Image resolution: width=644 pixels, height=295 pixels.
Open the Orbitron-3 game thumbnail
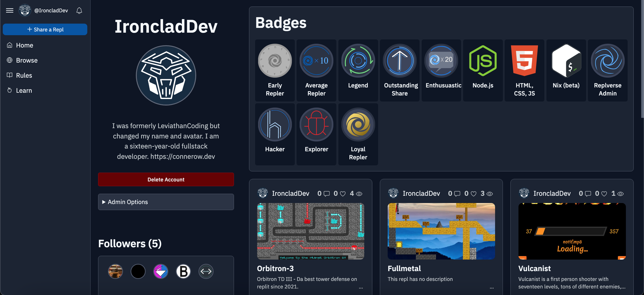tap(310, 231)
